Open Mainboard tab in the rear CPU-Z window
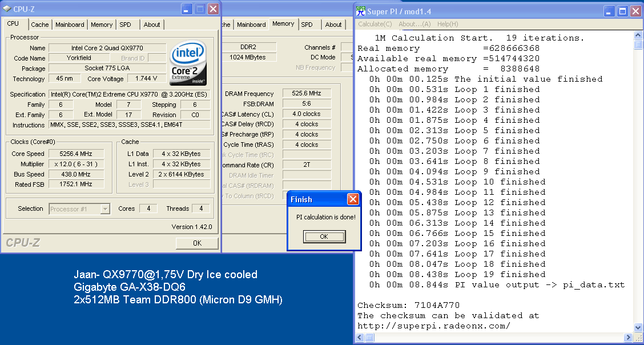The height and width of the screenshot is (345, 644). (251, 25)
